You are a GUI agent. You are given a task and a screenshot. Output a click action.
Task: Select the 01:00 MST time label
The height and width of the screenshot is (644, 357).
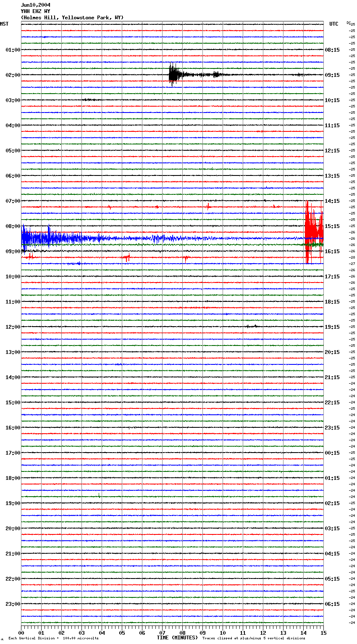[x=13, y=50]
